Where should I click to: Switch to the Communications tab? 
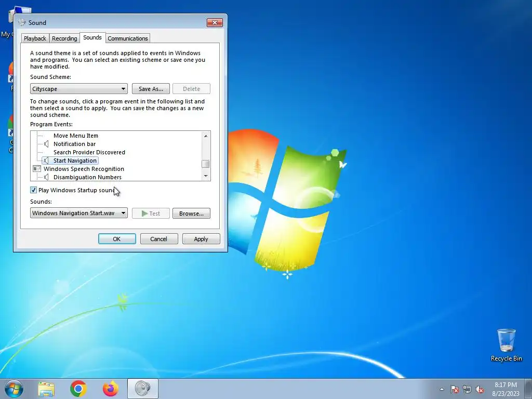click(128, 38)
